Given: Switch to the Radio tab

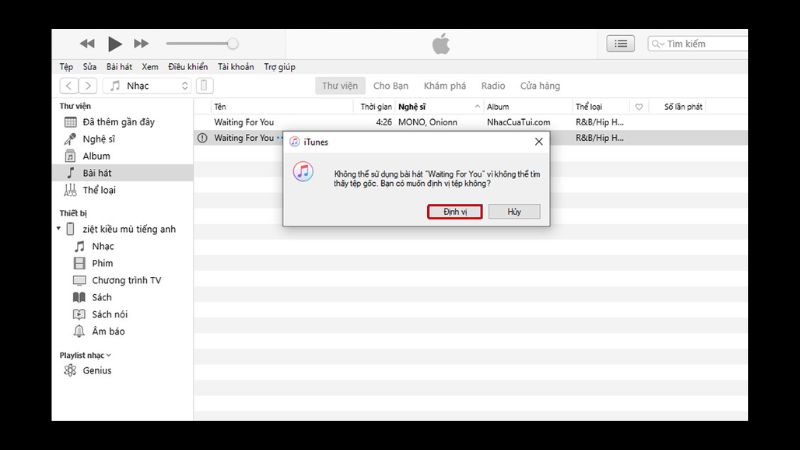Looking at the screenshot, I should [493, 86].
